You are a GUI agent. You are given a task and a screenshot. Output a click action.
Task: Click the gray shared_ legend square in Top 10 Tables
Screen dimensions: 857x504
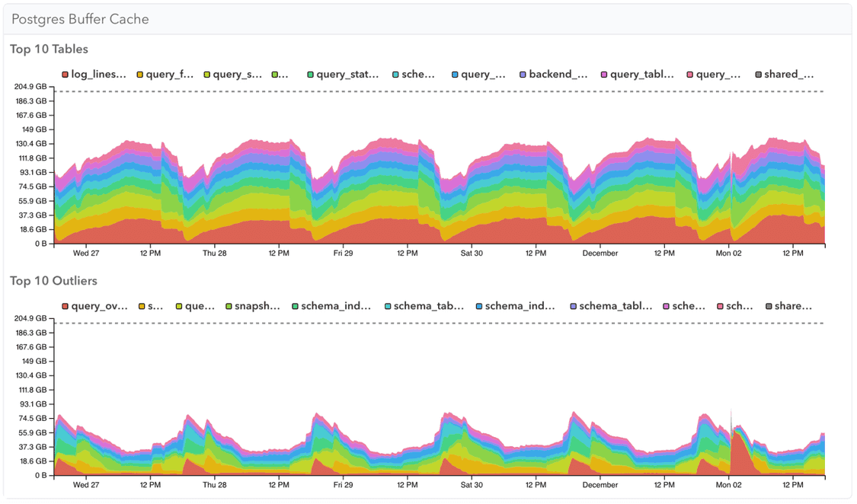[x=757, y=74]
